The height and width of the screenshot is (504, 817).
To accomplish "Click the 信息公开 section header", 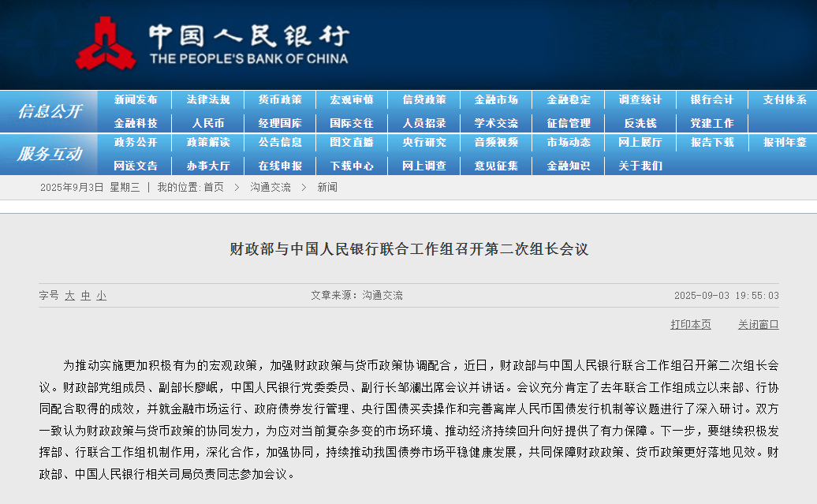I will pyautogui.click(x=50, y=111).
